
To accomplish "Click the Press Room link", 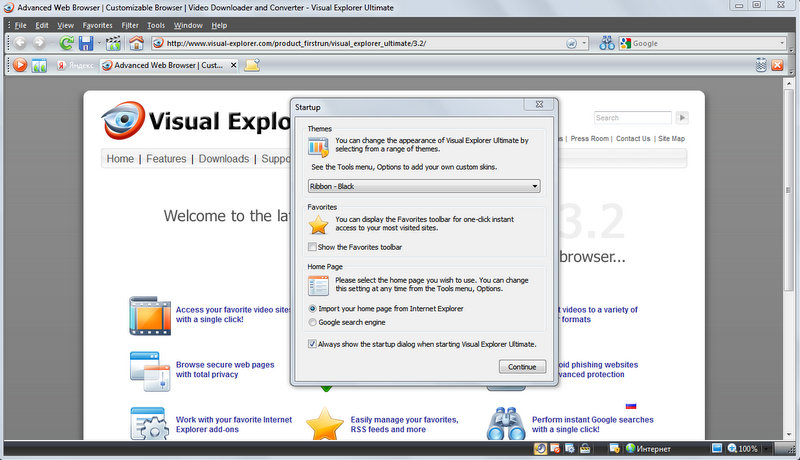I will click(589, 138).
